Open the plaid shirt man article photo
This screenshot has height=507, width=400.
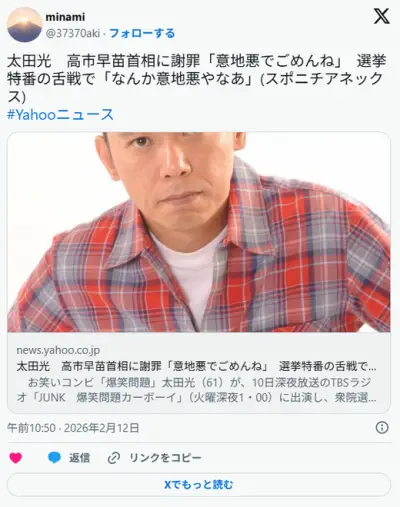[199, 232]
